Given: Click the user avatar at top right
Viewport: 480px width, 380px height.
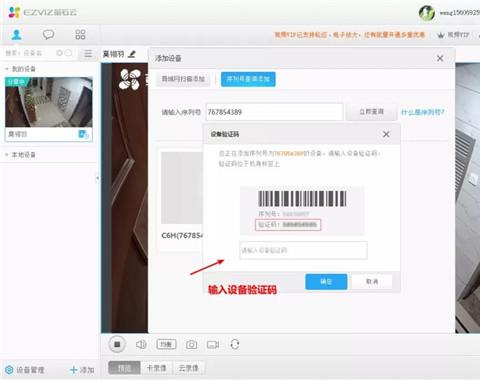Looking at the screenshot, I should tap(427, 13).
